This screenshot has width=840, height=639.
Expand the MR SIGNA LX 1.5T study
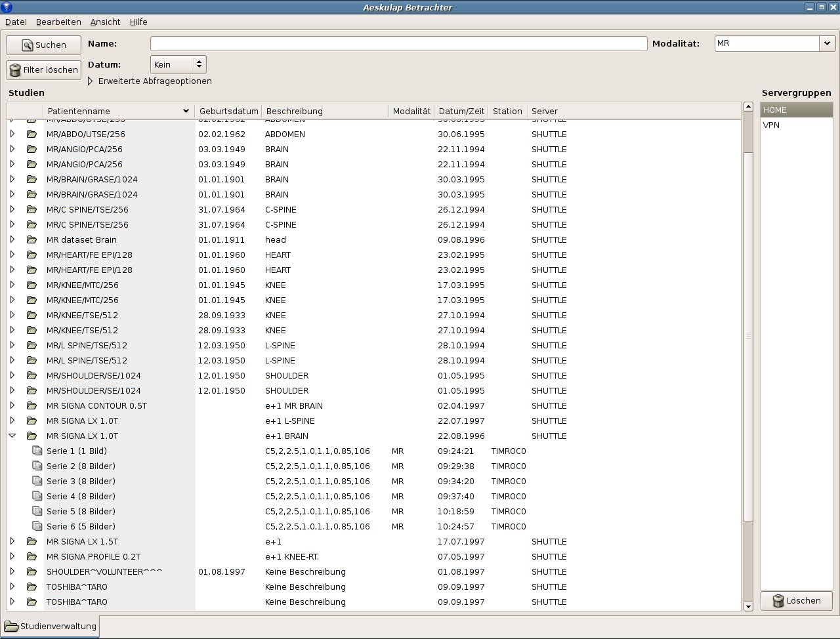tap(12, 542)
